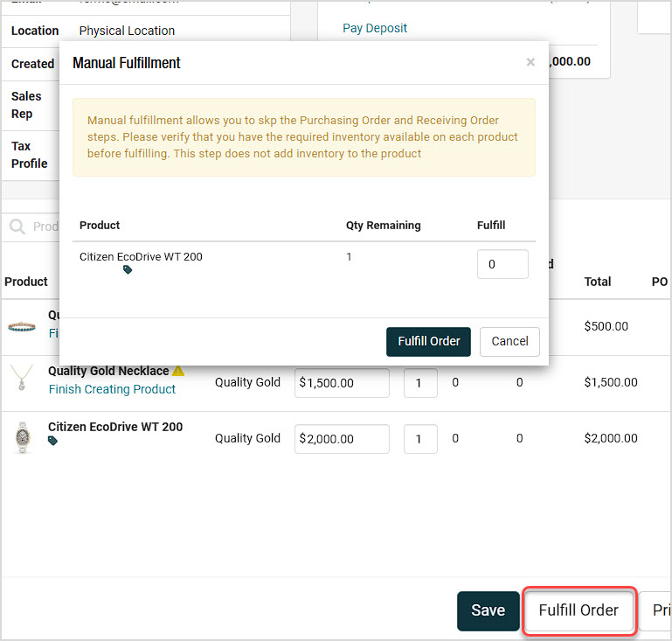Click the Fulfill quantity field in dialog
The image size is (672, 641).
tap(502, 264)
